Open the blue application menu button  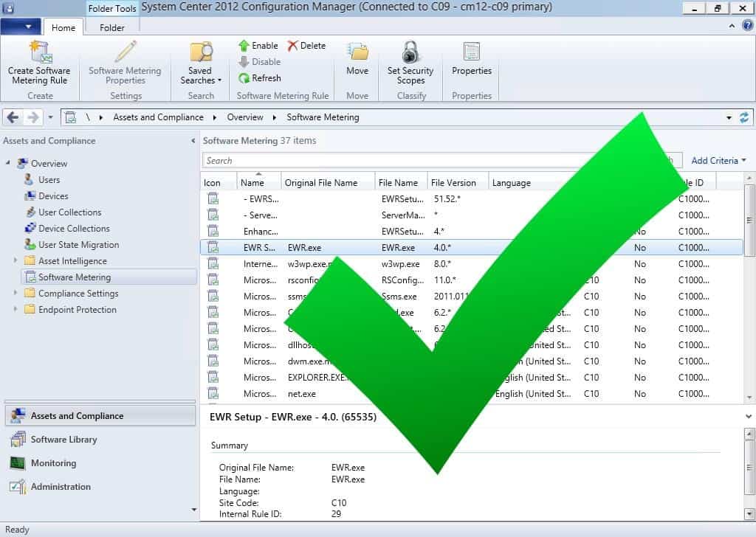20,27
